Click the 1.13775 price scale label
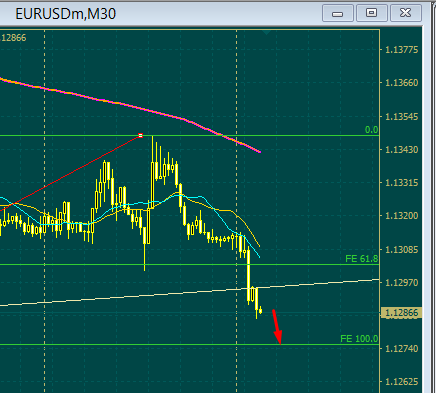 pyautogui.click(x=402, y=50)
